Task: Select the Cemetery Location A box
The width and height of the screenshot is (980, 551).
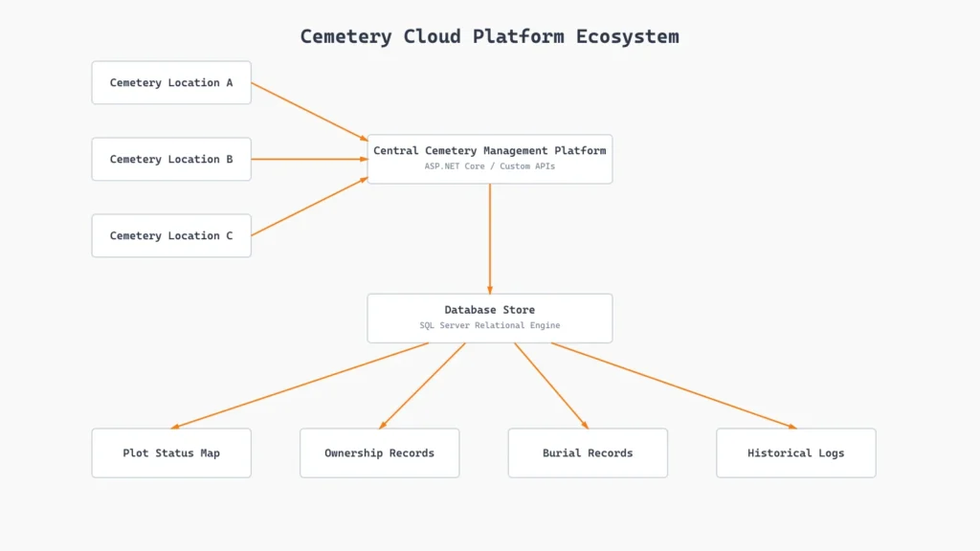Action: coord(171,82)
